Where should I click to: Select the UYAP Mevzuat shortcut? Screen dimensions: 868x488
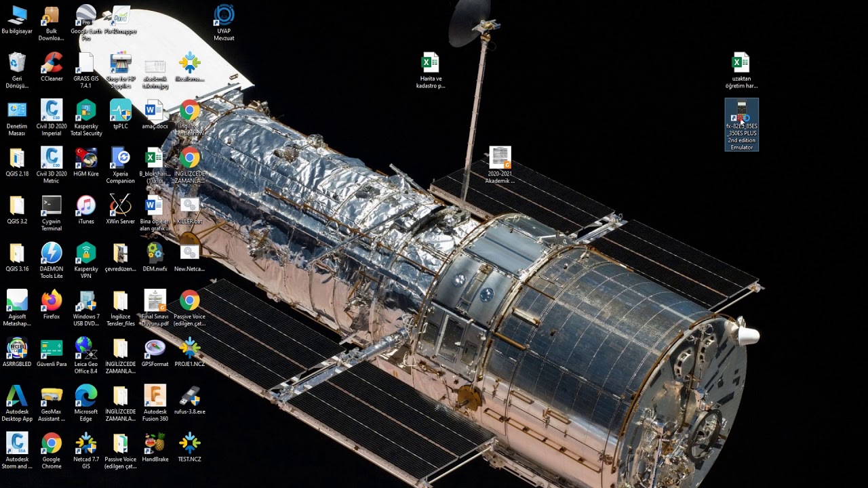[224, 23]
